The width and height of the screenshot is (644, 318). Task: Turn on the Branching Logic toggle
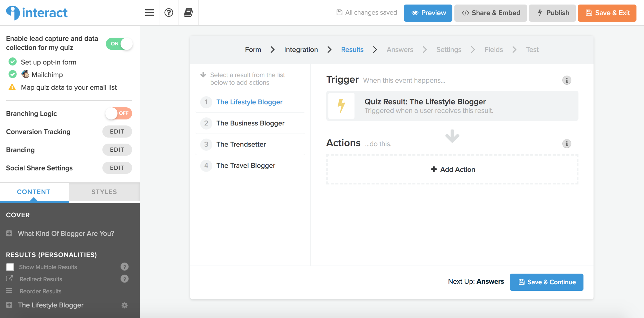coord(119,113)
